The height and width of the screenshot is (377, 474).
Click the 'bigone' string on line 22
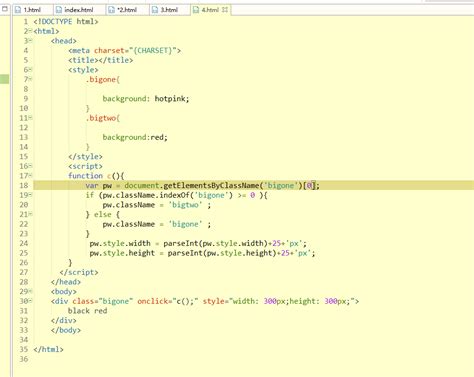tap(185, 224)
